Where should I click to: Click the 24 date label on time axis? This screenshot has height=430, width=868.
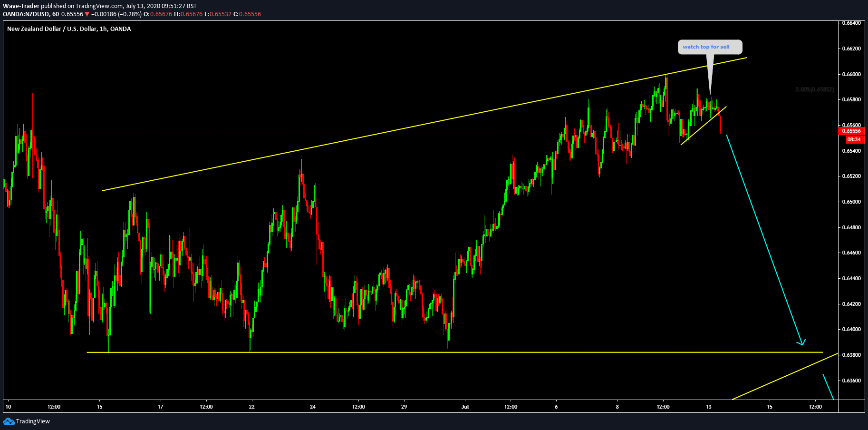pyautogui.click(x=313, y=407)
